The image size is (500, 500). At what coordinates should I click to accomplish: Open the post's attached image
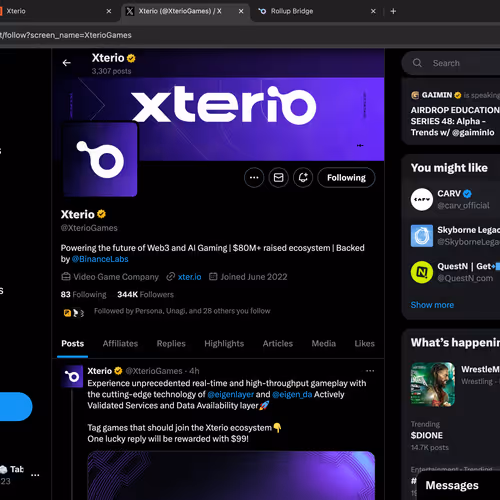(x=231, y=476)
